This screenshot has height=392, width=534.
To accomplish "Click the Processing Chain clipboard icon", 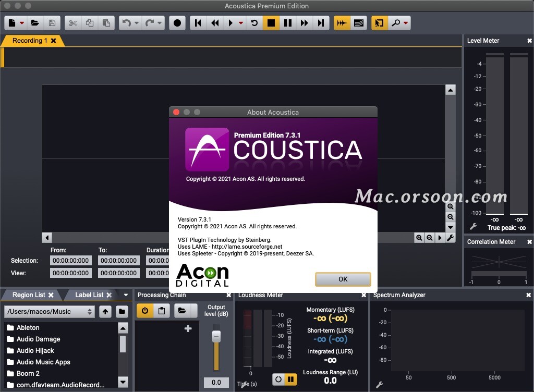I will [x=162, y=311].
